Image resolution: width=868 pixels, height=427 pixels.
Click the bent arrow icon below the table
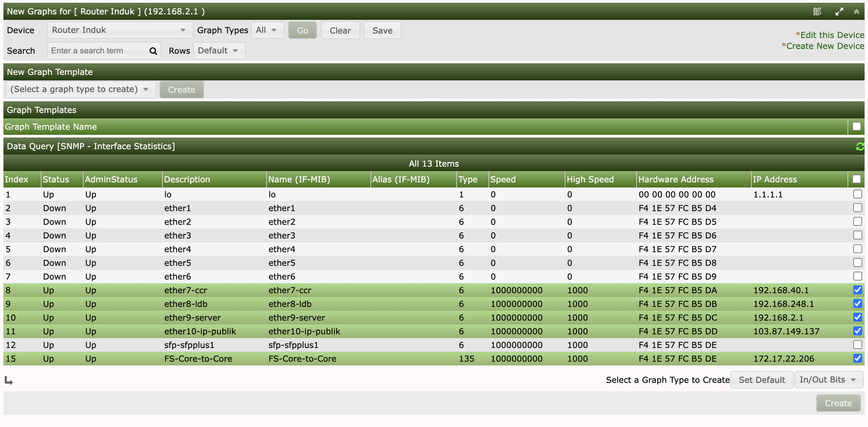(x=9, y=380)
